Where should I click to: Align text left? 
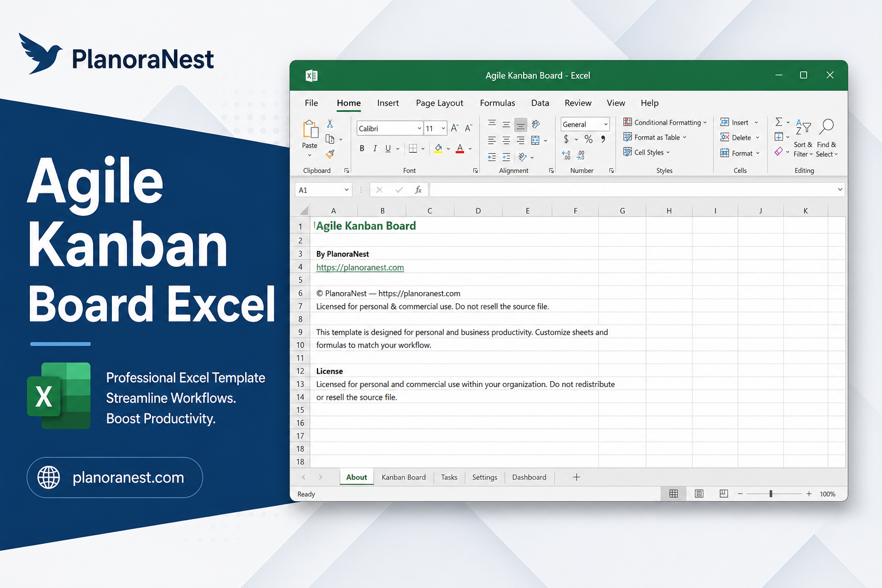coord(492,140)
